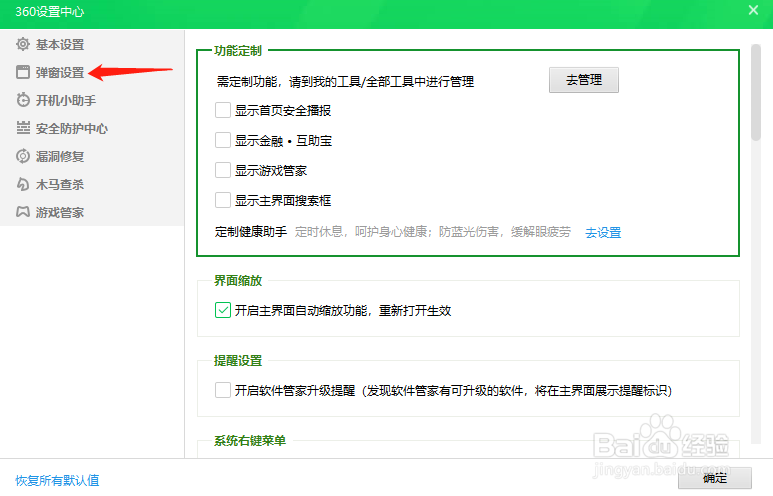Toggle 显示主界面搜索框 checkbox
773x496 pixels.
(x=223, y=201)
